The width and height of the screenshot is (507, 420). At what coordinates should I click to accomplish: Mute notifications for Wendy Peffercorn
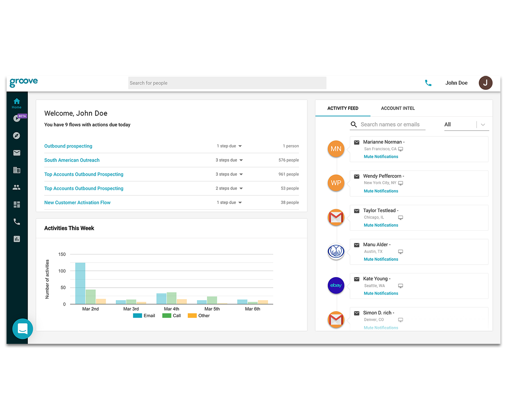pyautogui.click(x=381, y=191)
